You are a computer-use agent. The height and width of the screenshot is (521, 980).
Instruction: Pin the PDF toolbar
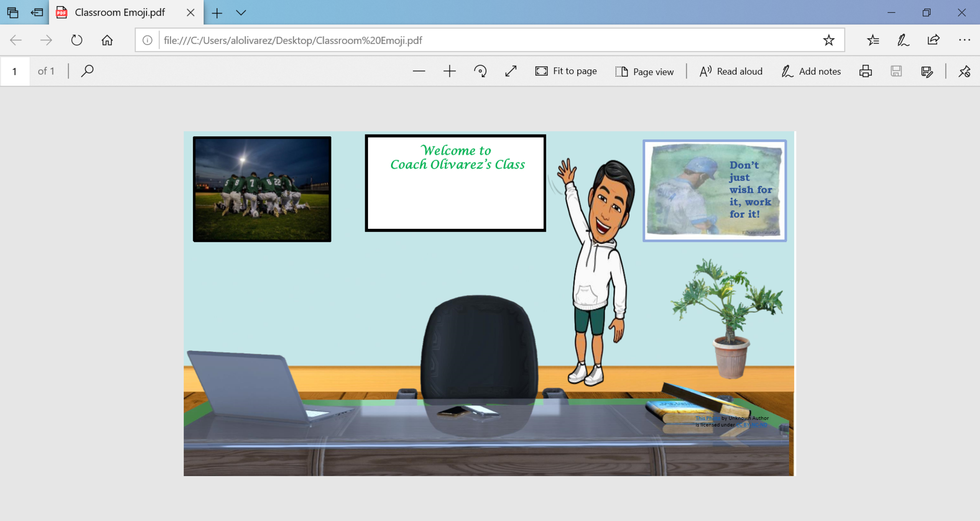click(x=964, y=71)
